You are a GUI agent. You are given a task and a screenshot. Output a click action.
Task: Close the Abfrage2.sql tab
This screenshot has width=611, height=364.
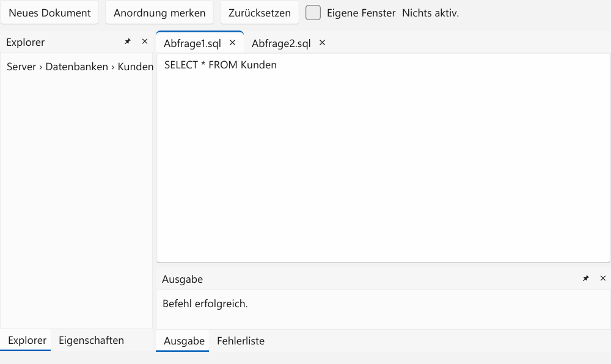pyautogui.click(x=322, y=43)
